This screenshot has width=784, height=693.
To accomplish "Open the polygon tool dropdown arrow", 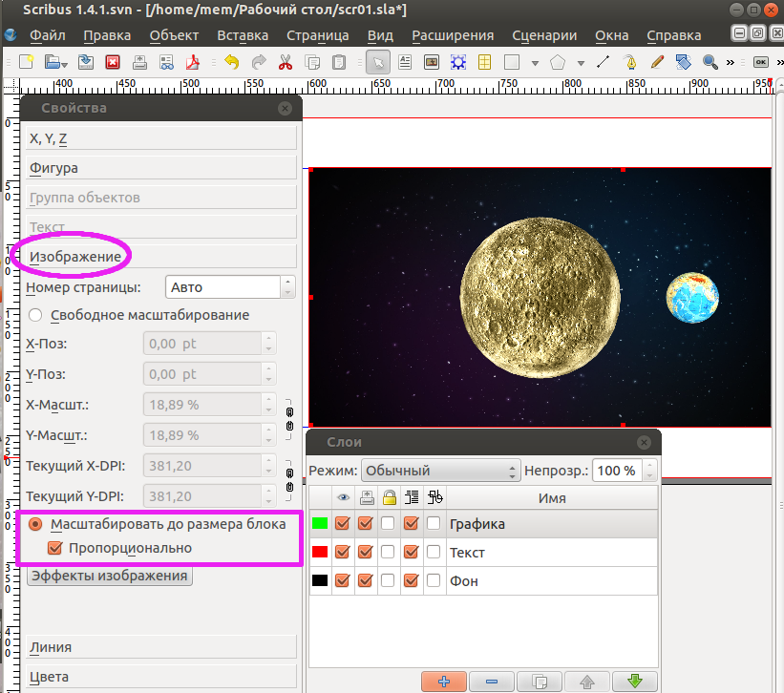I will 581,63.
